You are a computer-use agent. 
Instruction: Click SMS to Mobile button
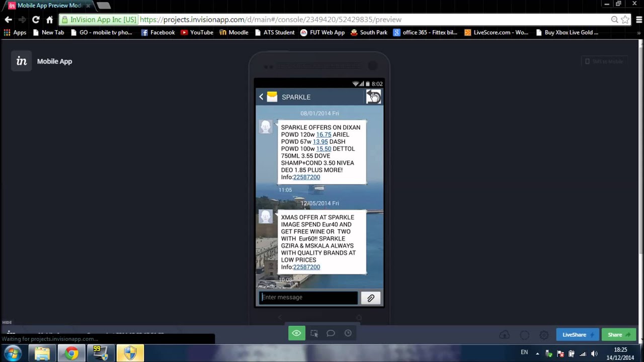coord(604,61)
